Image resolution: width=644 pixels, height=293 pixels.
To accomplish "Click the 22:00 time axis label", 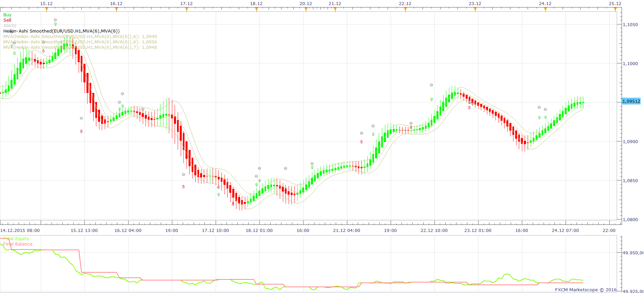I will coord(609,231).
